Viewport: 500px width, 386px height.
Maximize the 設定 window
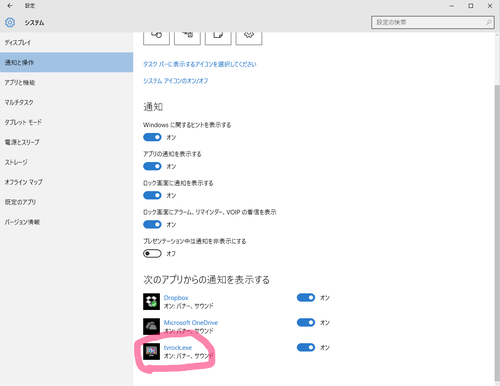point(471,6)
